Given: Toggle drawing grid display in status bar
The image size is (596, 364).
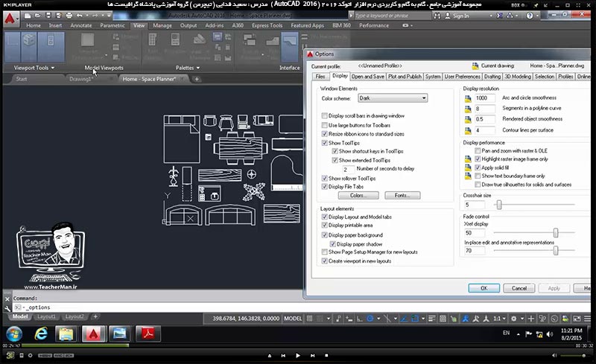Looking at the screenshot, I should (310, 319).
